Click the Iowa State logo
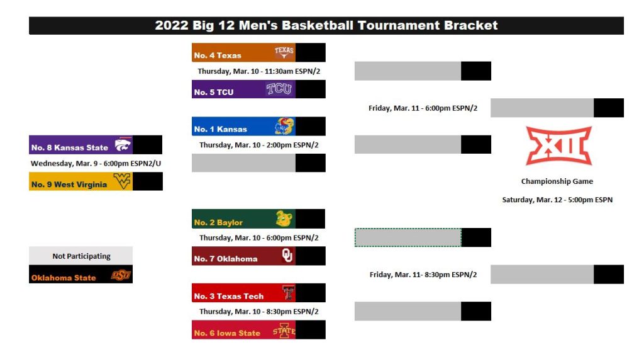Screen dimensions: 644x347 pyautogui.click(x=284, y=331)
